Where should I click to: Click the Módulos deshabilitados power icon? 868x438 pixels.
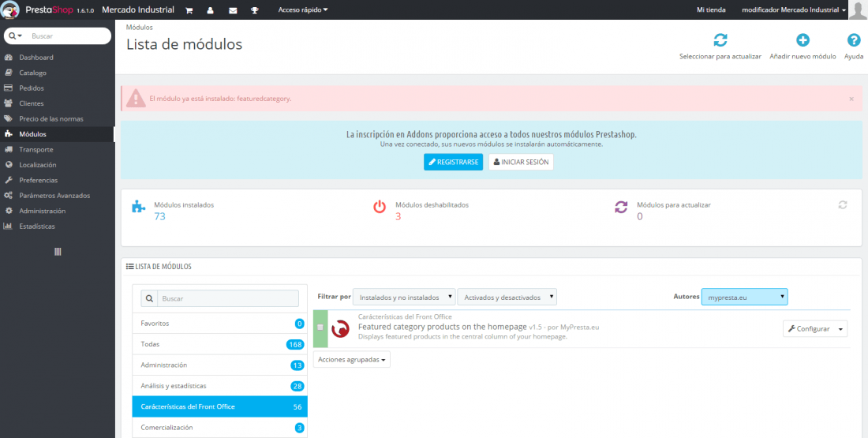click(x=380, y=207)
